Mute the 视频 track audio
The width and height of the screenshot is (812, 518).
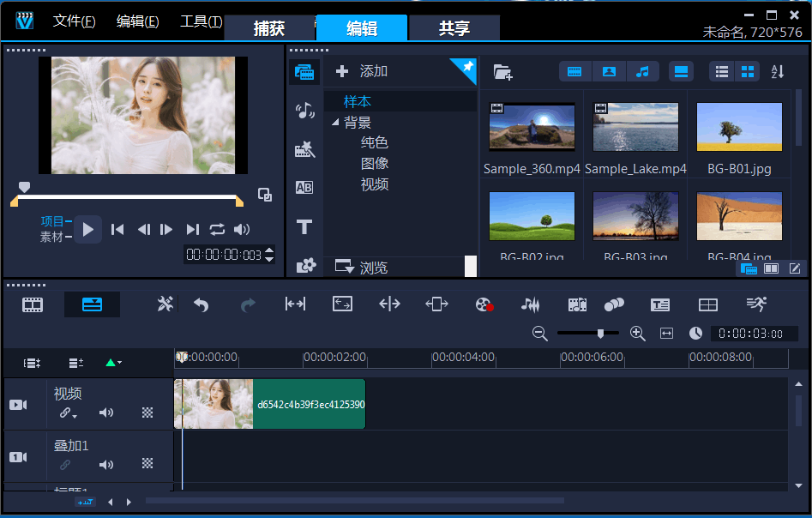[x=106, y=413]
